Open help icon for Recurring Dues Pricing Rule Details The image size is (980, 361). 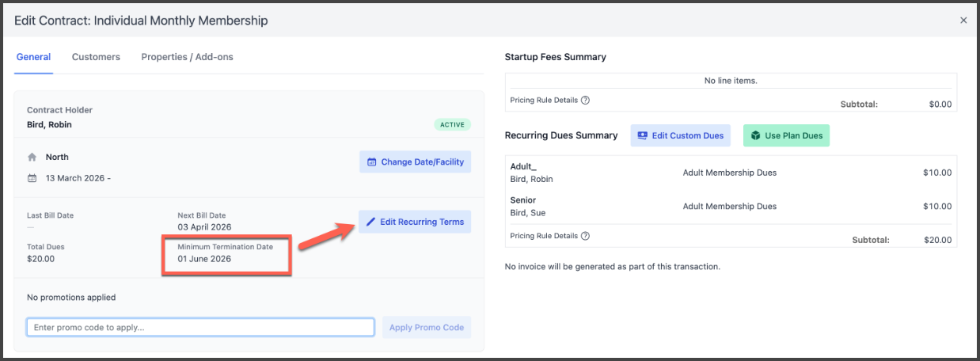point(585,236)
